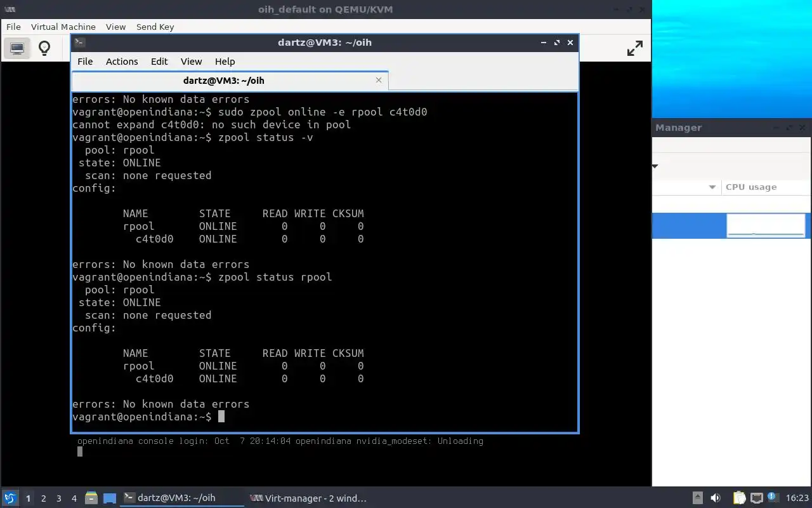Click terminal window menu icon in title bar

(79, 43)
